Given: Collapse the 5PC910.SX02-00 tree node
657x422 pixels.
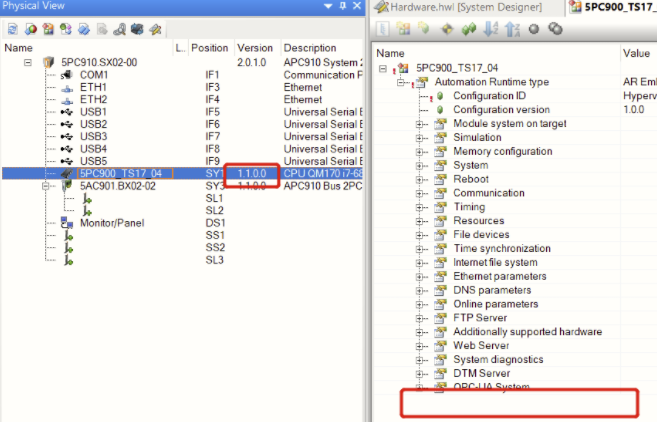Looking at the screenshot, I should 28,62.
